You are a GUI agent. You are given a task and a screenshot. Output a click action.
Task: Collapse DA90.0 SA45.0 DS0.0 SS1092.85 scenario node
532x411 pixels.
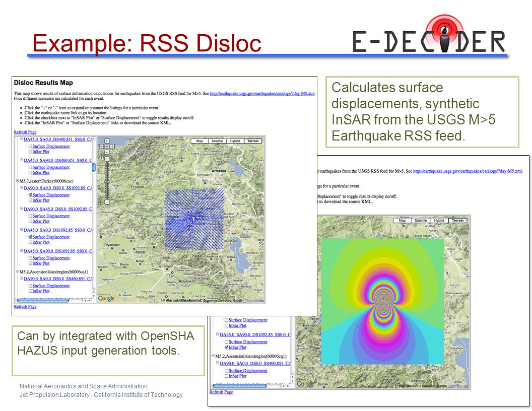[x=21, y=209]
